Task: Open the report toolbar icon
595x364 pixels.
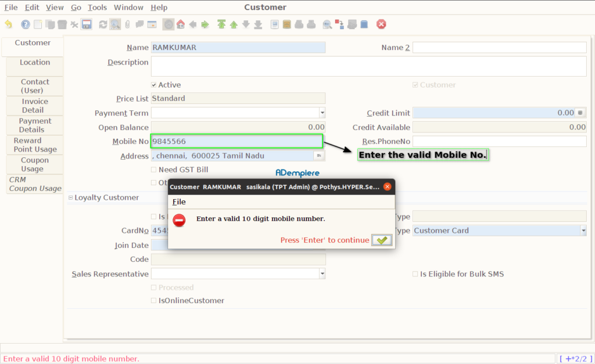Action: click(x=275, y=24)
